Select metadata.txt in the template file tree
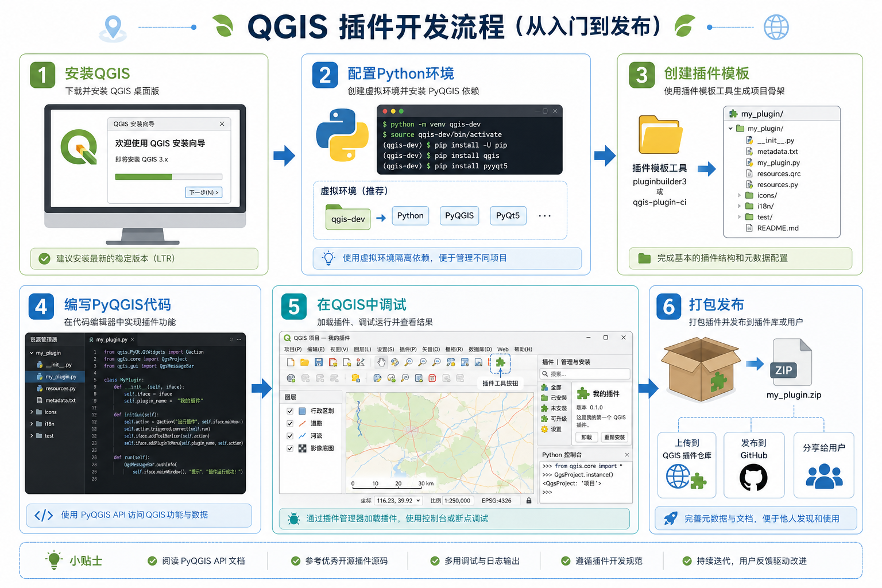This screenshot has width=882, height=588. 777,152
